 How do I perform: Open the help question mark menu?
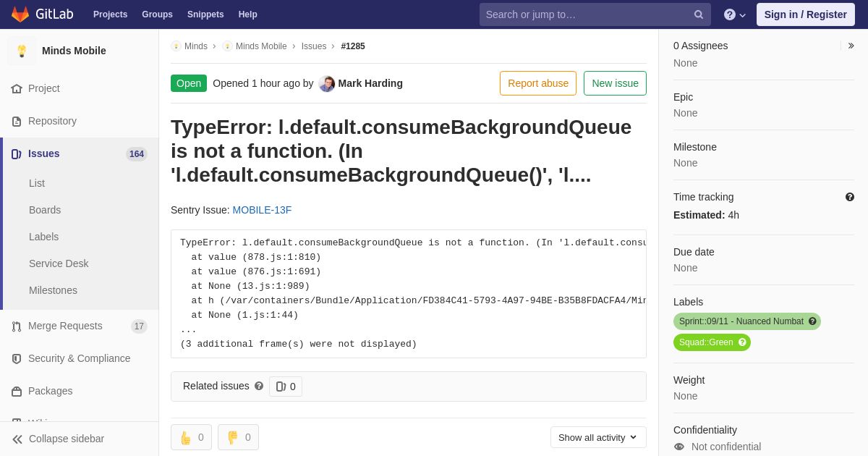tap(735, 14)
